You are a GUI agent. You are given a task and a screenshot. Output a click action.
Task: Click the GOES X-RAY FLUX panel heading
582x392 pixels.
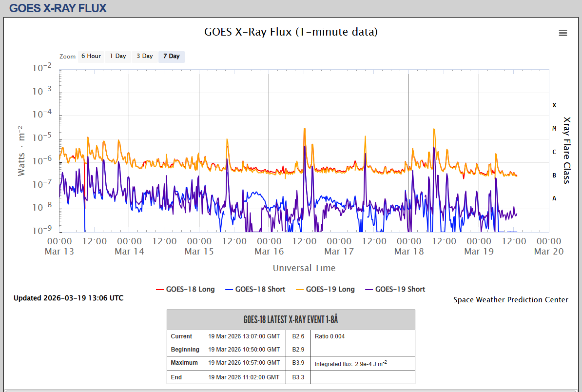[58, 8]
